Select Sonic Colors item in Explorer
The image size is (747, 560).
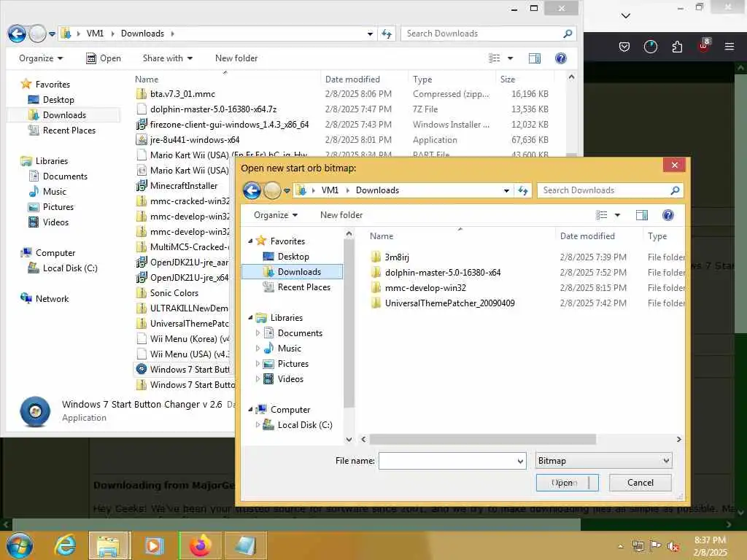point(167,293)
